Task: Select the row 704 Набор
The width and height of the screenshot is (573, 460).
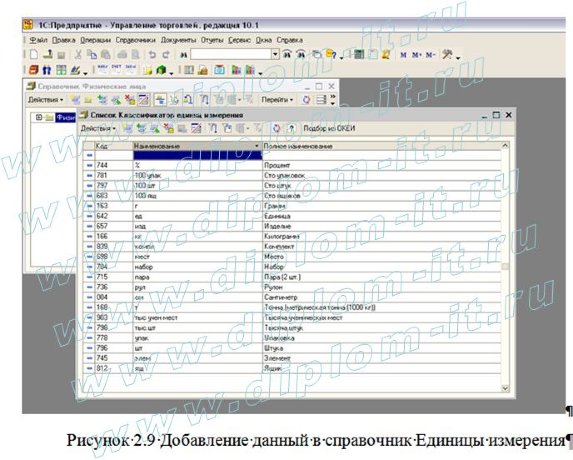Action: tap(292, 267)
